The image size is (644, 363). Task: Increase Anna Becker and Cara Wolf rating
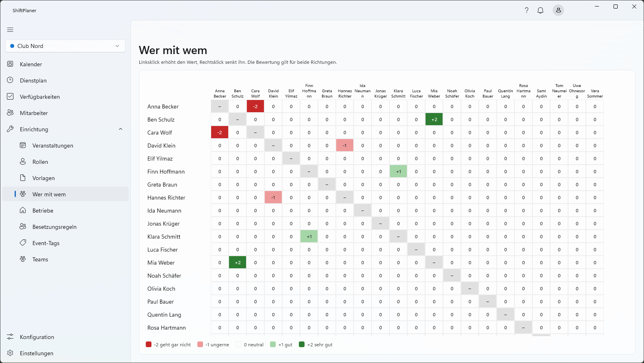(255, 107)
